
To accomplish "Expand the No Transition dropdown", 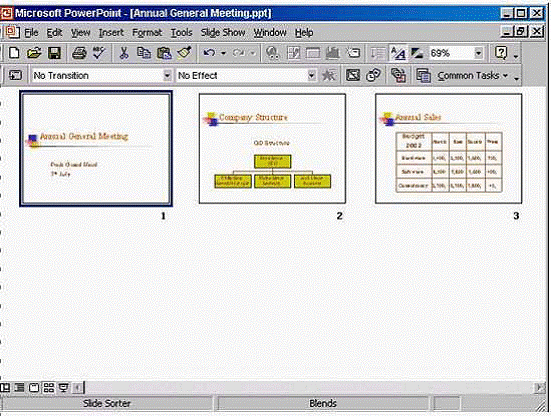I will [167, 75].
